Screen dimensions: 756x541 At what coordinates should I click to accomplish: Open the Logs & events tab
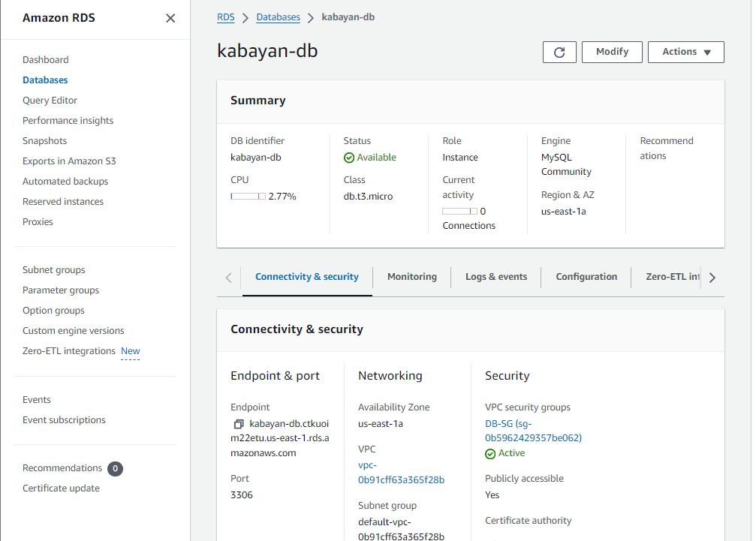click(495, 277)
